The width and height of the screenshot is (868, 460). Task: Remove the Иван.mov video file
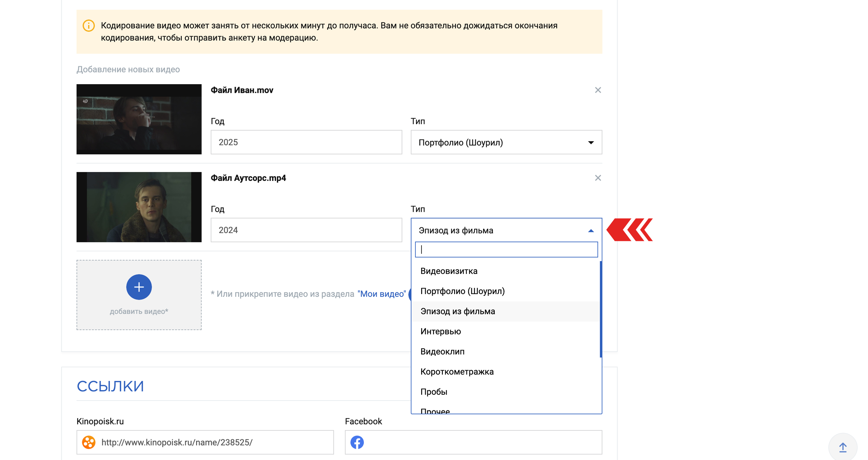coord(597,90)
